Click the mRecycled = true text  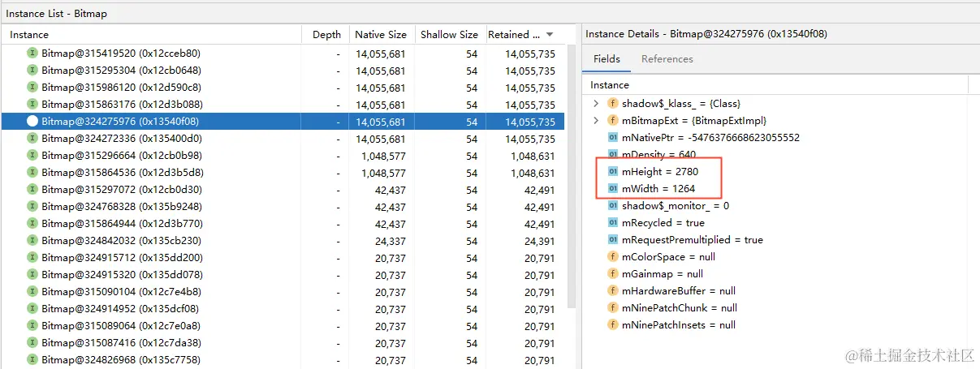click(663, 223)
